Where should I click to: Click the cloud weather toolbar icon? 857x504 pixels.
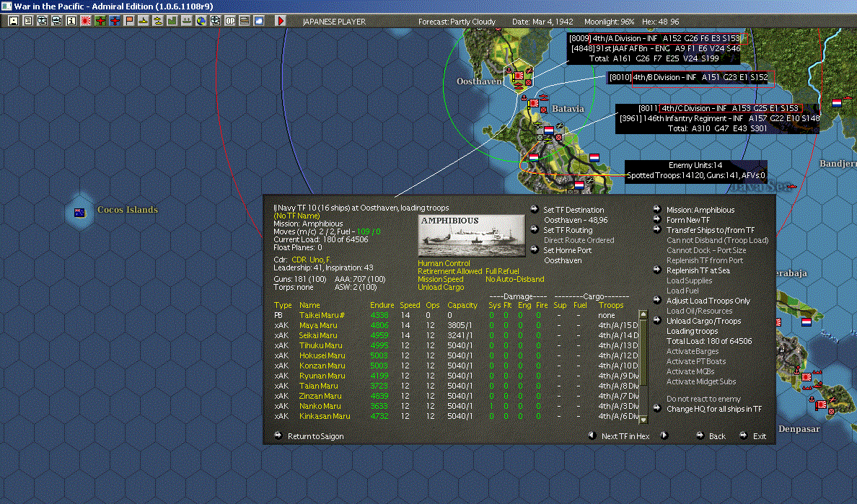[259, 21]
